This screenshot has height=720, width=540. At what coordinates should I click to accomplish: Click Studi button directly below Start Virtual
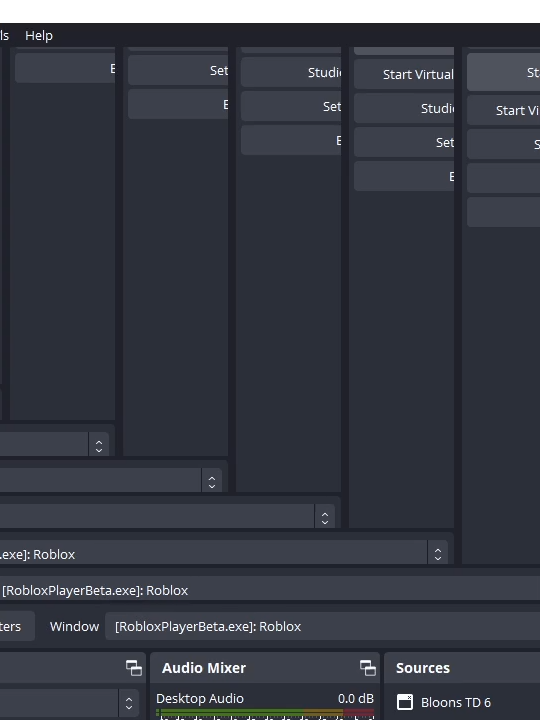[404, 108]
